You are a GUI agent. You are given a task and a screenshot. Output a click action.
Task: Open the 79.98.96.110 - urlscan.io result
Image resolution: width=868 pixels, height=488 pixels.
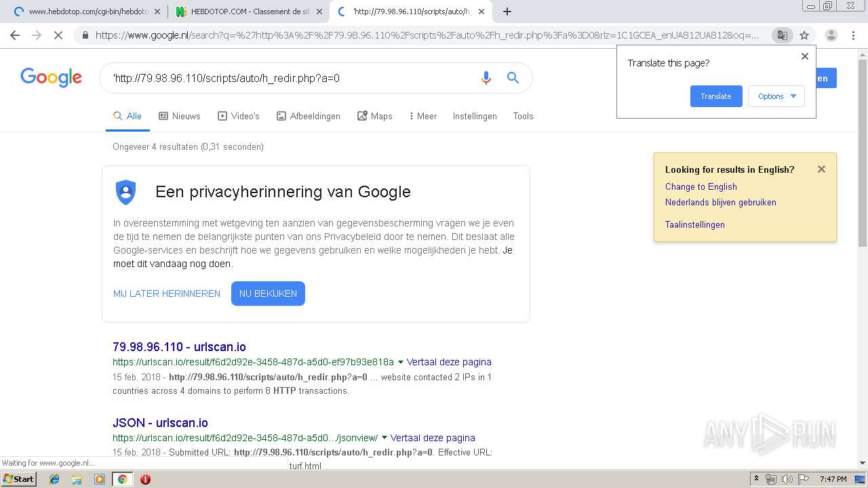point(179,346)
